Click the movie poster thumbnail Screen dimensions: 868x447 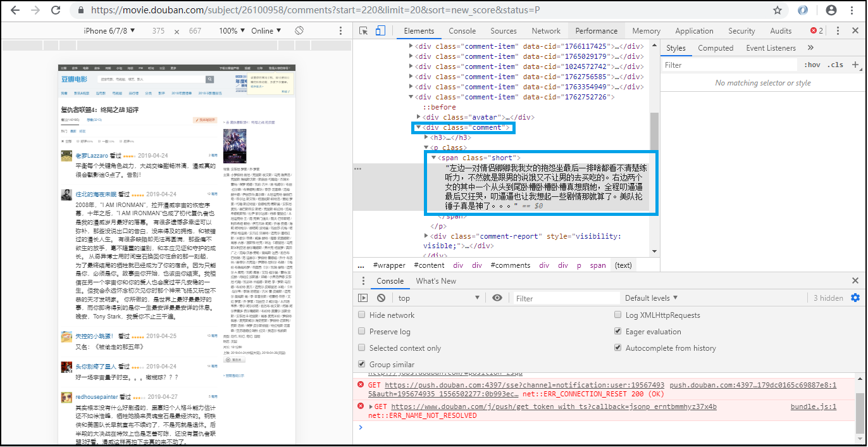[235, 146]
